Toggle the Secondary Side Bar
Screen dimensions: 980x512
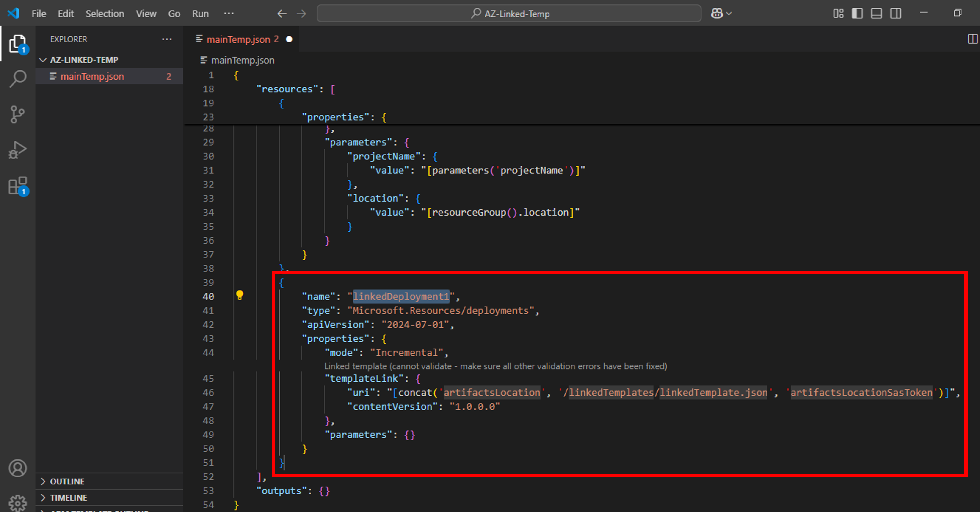895,13
